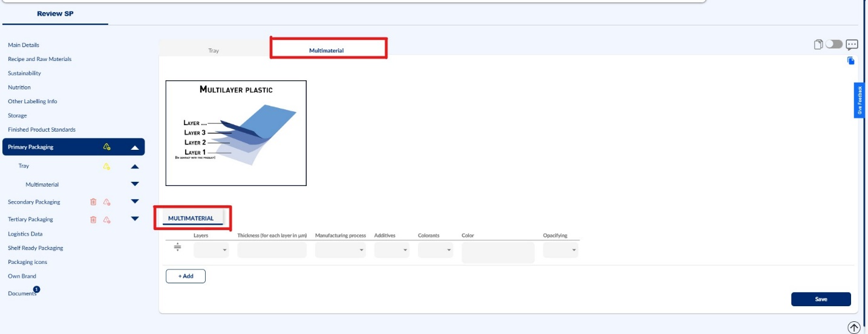The width and height of the screenshot is (868, 334).
Task: Click the Thickness input field
Action: (x=272, y=250)
